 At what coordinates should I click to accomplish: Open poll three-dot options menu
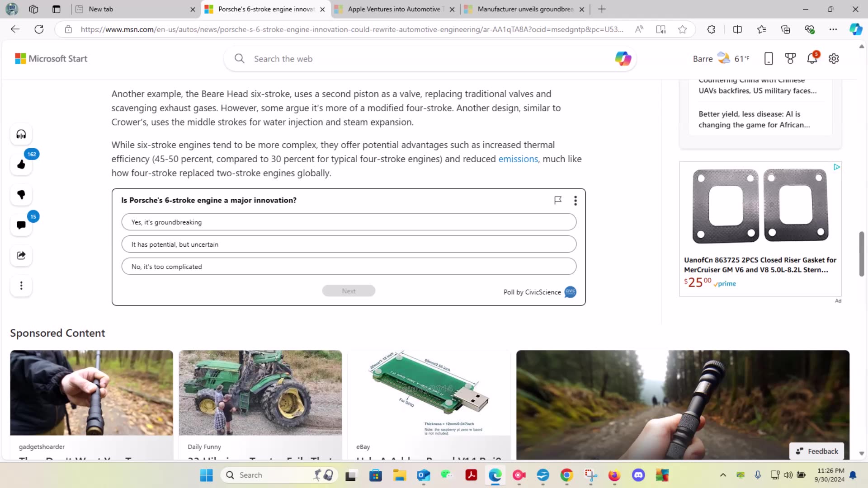pos(575,201)
